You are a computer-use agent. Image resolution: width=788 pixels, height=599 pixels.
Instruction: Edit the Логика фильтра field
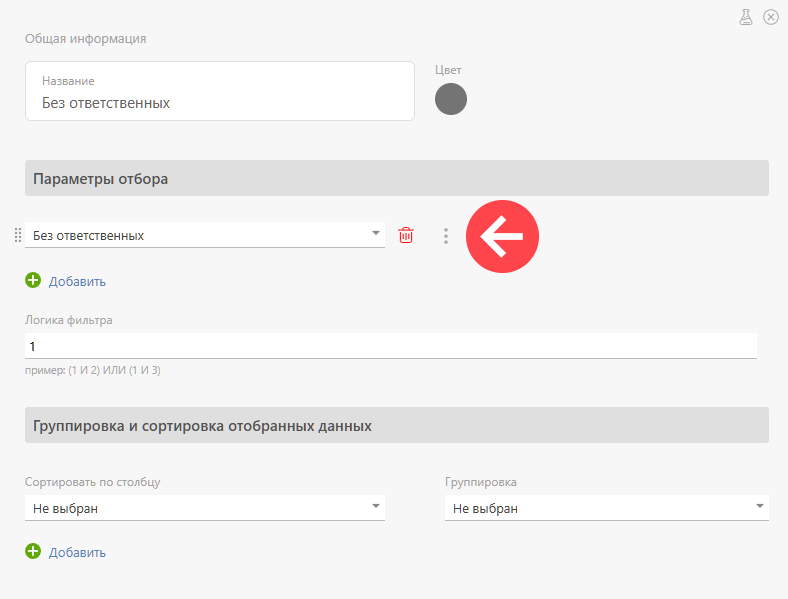(x=391, y=346)
